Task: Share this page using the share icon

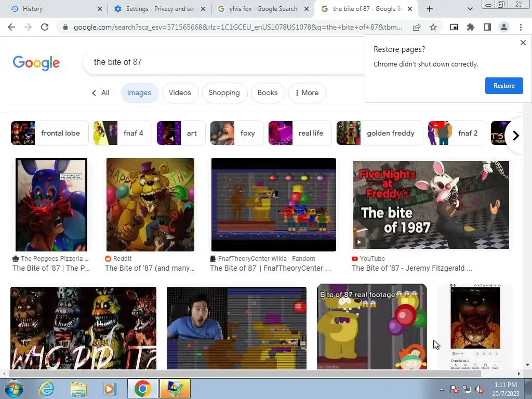Action: 417,27
